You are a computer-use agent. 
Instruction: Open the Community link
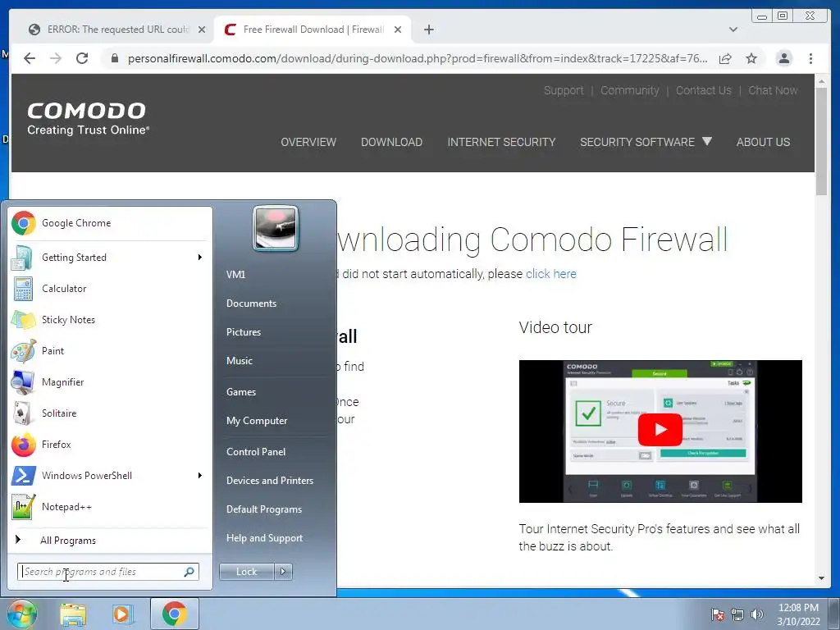coord(629,90)
